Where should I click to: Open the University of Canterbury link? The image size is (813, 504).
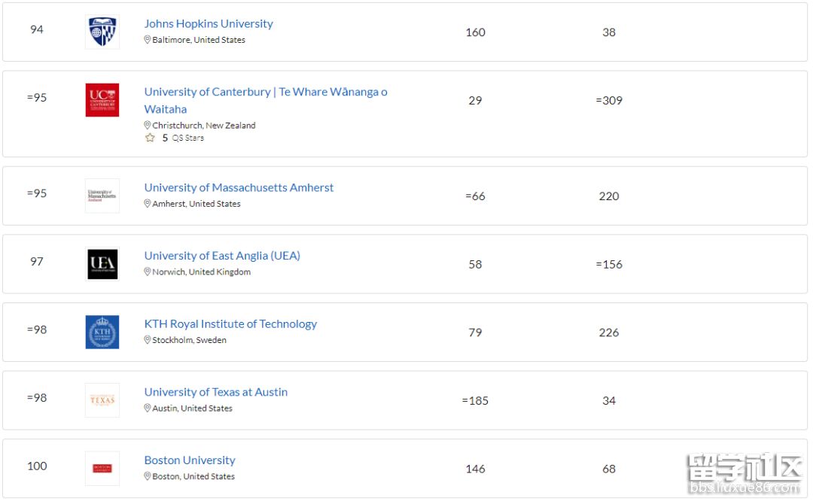[266, 92]
